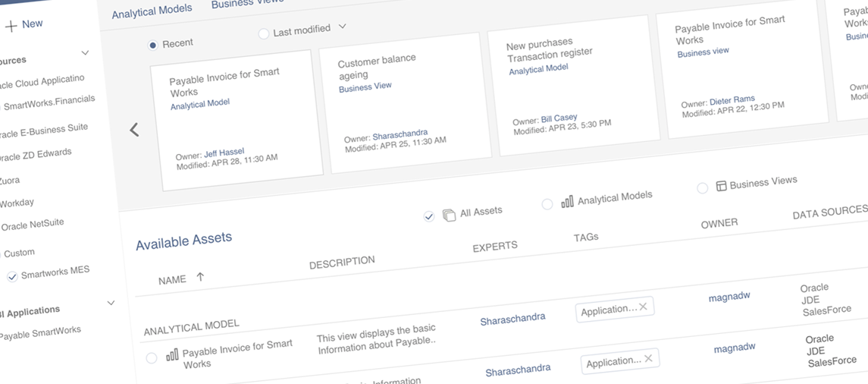Select Zuora source in sidebar
This screenshot has width=868, height=384.
coord(10,181)
